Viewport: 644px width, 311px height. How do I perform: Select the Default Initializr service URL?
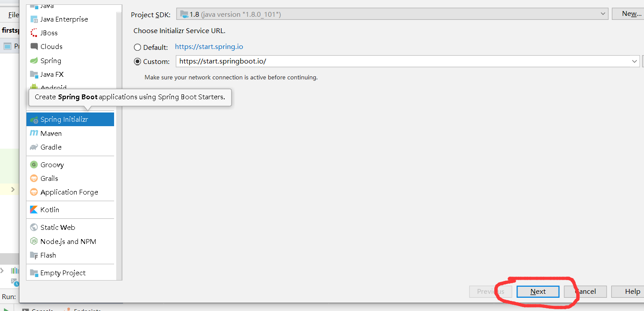click(x=137, y=47)
